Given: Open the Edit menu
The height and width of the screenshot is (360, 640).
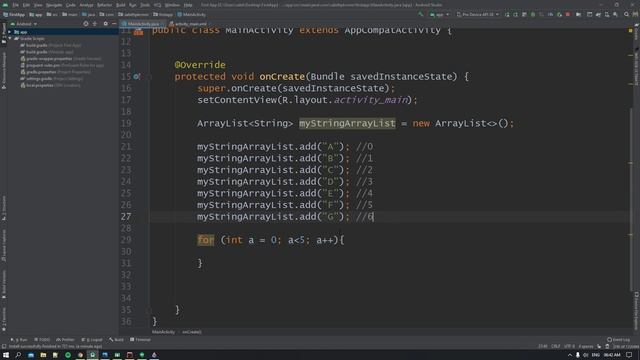Looking at the screenshot, I should point(27,5).
